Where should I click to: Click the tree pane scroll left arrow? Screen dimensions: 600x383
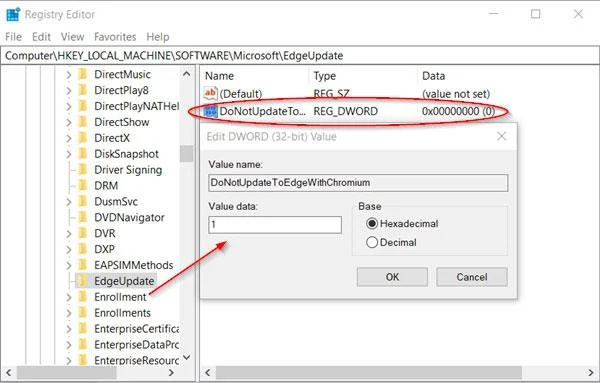click(x=9, y=372)
